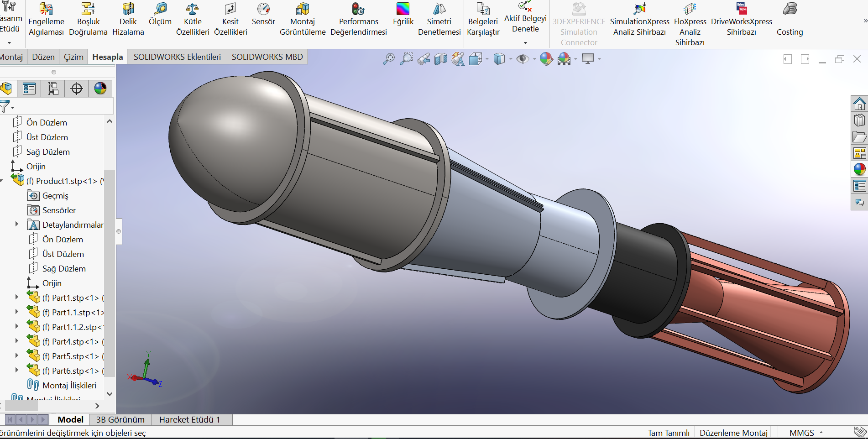
Task: Expand the hide/show items dropdown arrow
Action: click(534, 59)
